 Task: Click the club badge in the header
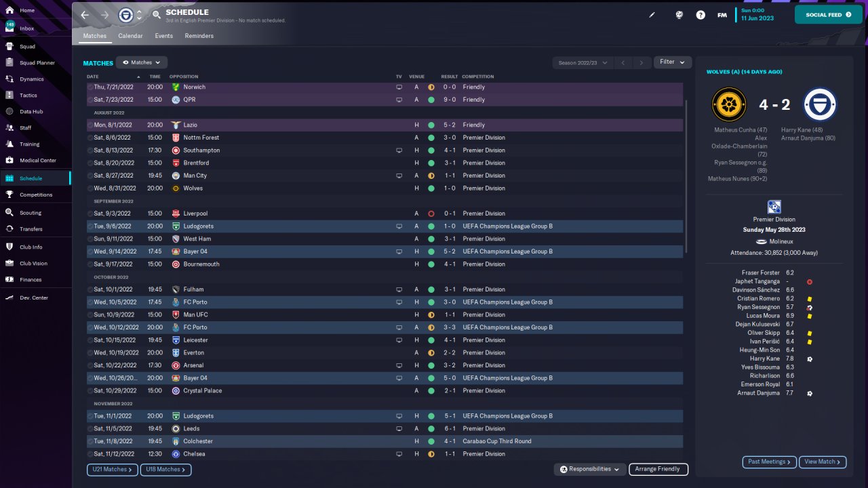click(x=125, y=15)
